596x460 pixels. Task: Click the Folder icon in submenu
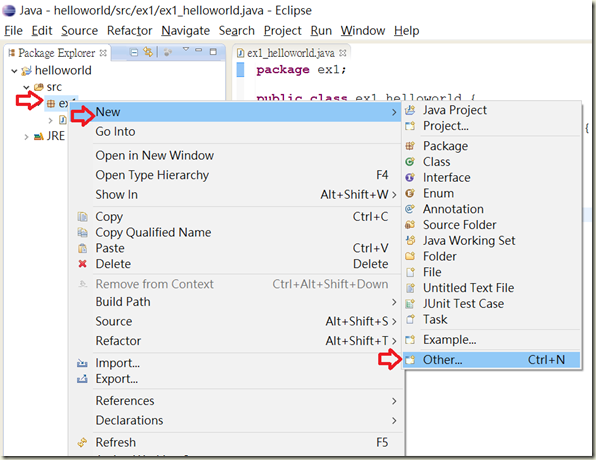[x=410, y=257]
